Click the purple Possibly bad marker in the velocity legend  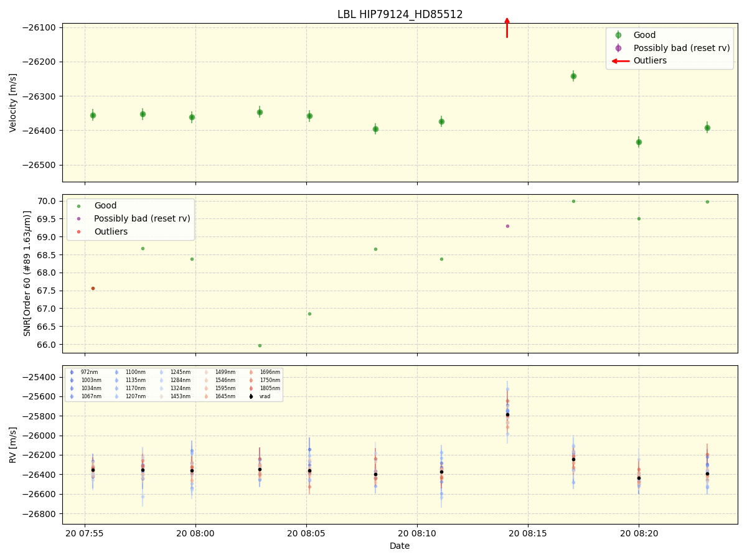(618, 48)
